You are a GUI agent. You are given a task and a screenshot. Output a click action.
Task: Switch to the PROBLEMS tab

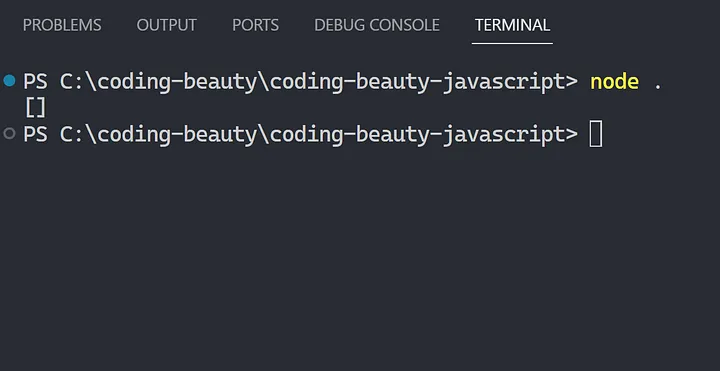click(x=62, y=25)
